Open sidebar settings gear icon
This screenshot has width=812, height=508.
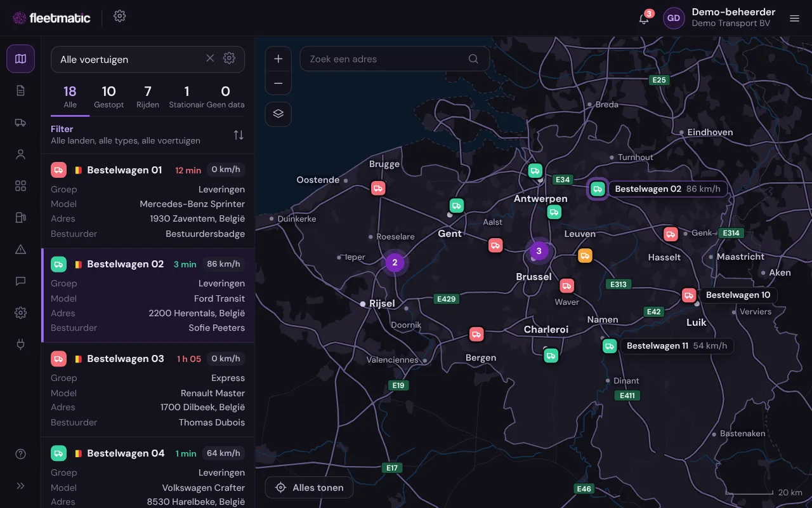tap(20, 312)
